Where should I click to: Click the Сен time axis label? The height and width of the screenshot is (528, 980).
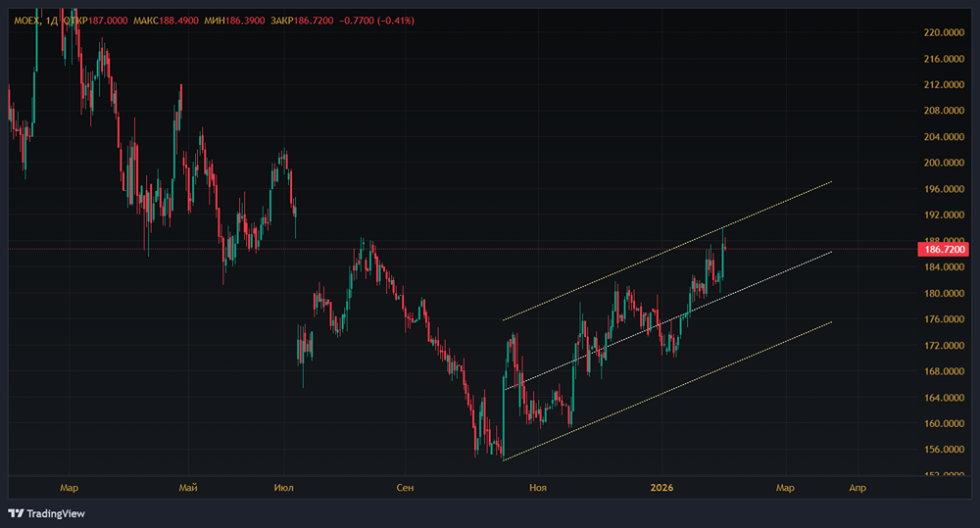coord(405,488)
